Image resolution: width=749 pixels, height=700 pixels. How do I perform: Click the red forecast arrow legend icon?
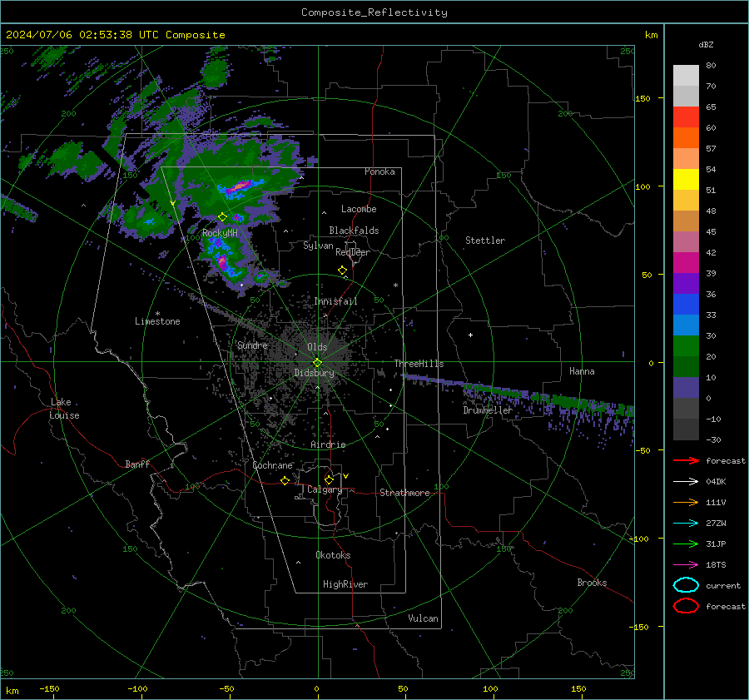[686, 460]
